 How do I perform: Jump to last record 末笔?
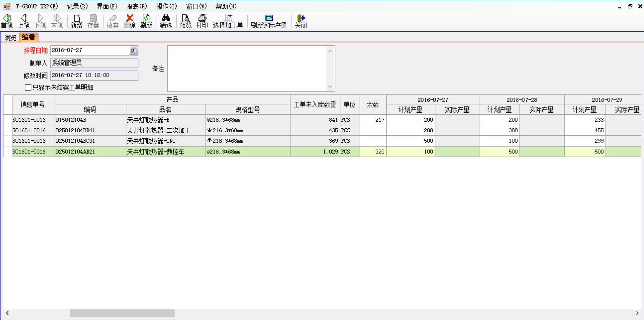pos(57,21)
